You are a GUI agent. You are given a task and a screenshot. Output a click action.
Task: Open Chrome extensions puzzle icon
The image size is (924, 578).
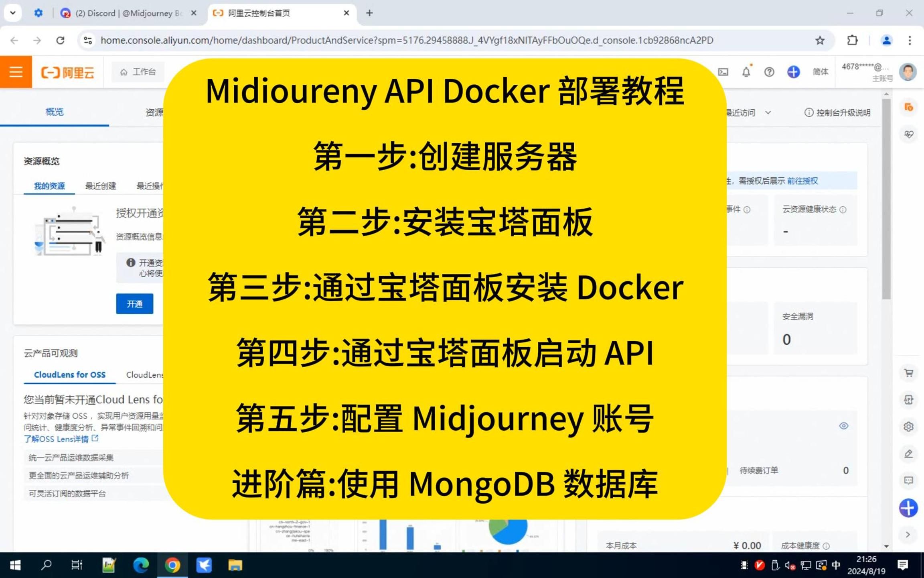point(852,40)
